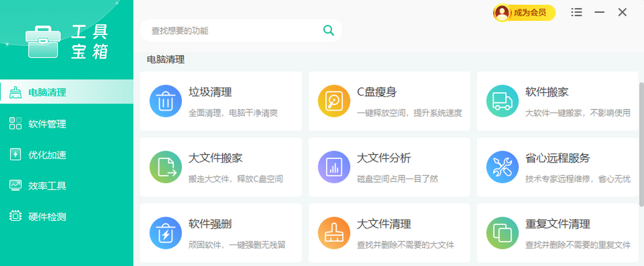Click the 电脑清理 section heading
644x266 pixels.
[x=166, y=60]
